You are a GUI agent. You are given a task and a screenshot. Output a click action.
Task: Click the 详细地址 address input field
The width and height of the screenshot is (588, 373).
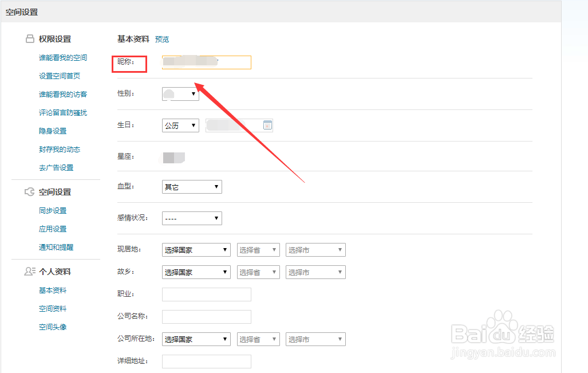pyautogui.click(x=206, y=361)
